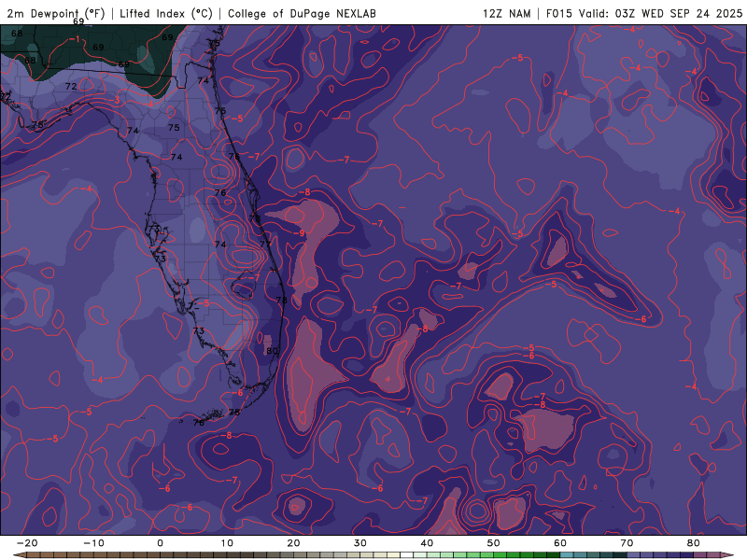Click the '20' color bar label

tap(293, 543)
